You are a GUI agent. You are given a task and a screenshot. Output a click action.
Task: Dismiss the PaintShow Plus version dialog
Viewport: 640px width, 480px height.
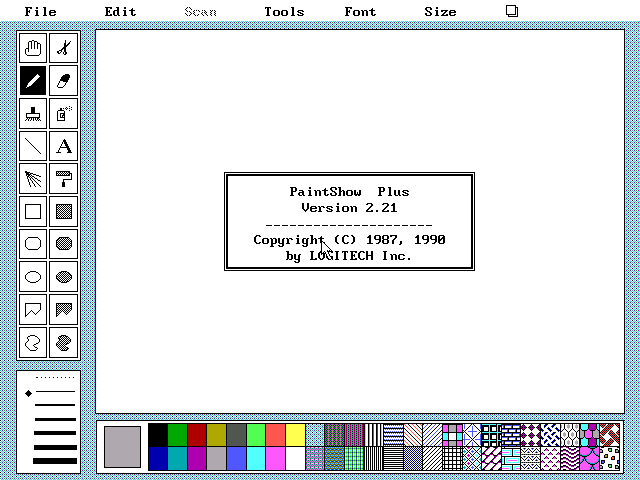pos(349,221)
